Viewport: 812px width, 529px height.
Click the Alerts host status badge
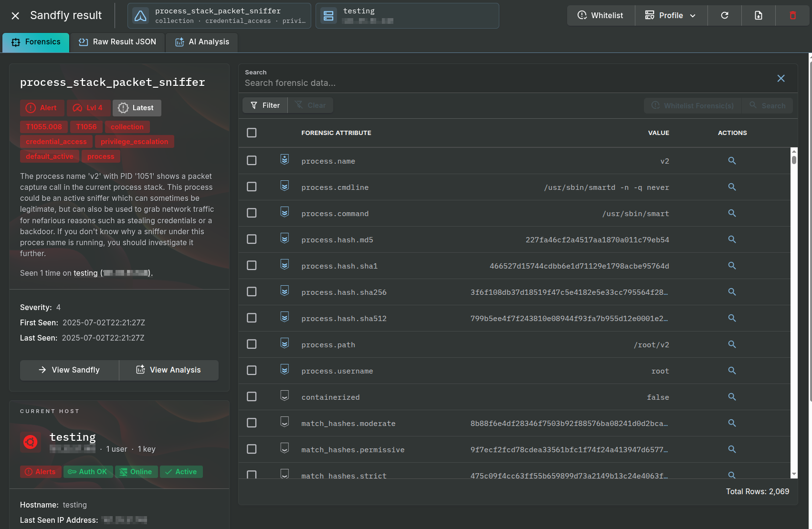point(41,472)
